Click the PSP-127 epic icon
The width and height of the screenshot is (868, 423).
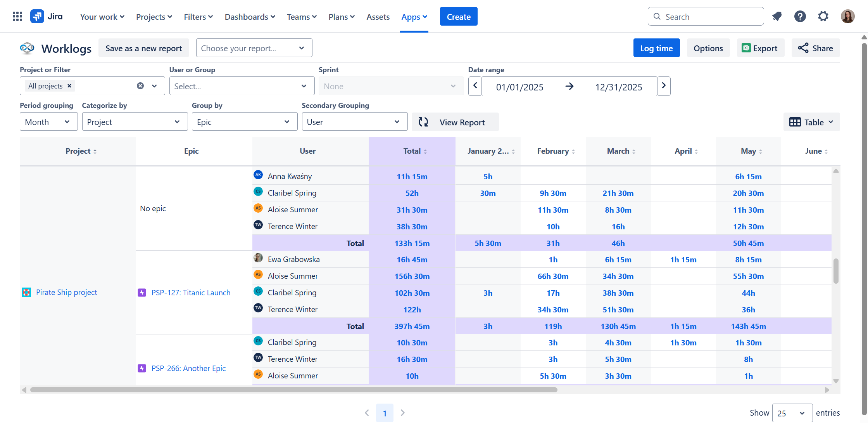coord(142,293)
